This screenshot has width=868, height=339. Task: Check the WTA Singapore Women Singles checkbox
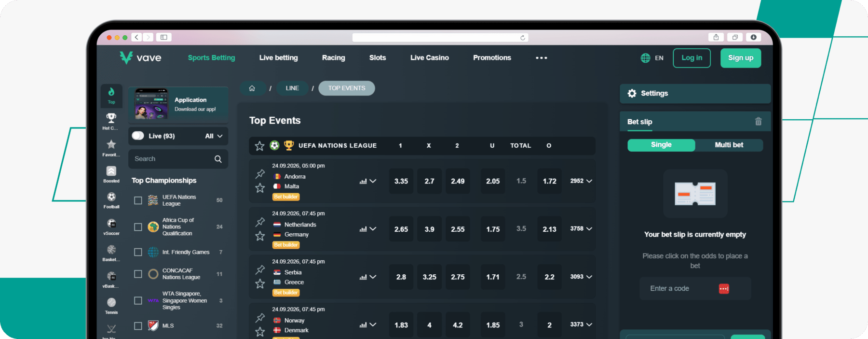tap(138, 300)
